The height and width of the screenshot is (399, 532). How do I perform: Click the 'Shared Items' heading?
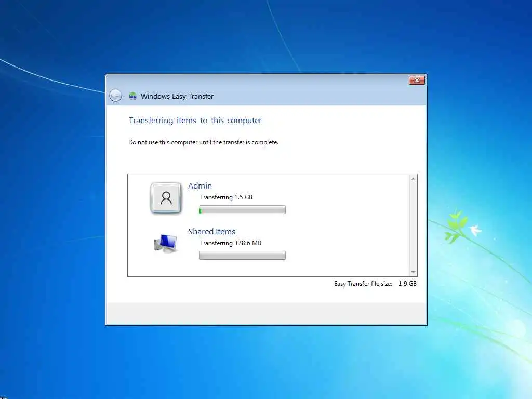[212, 231]
